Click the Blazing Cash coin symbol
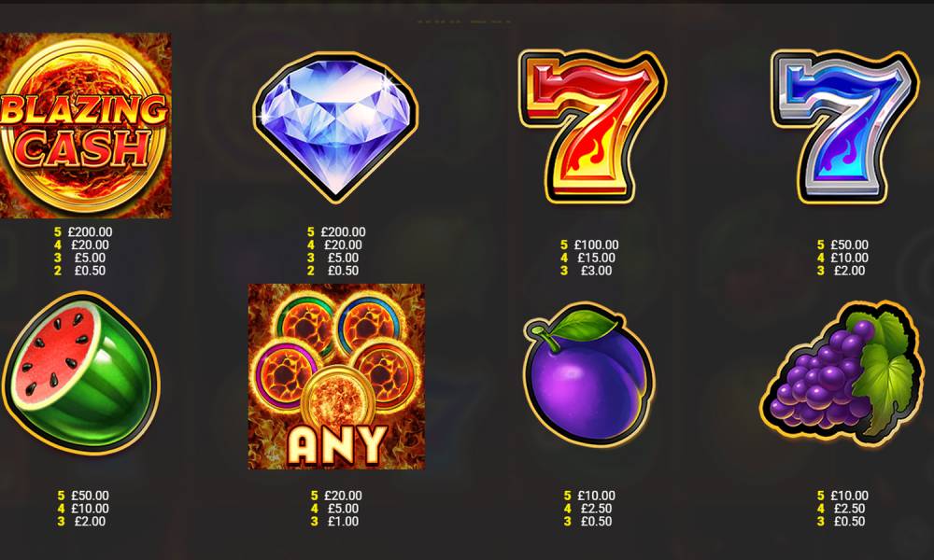The width and height of the screenshot is (934, 560). click(85, 126)
